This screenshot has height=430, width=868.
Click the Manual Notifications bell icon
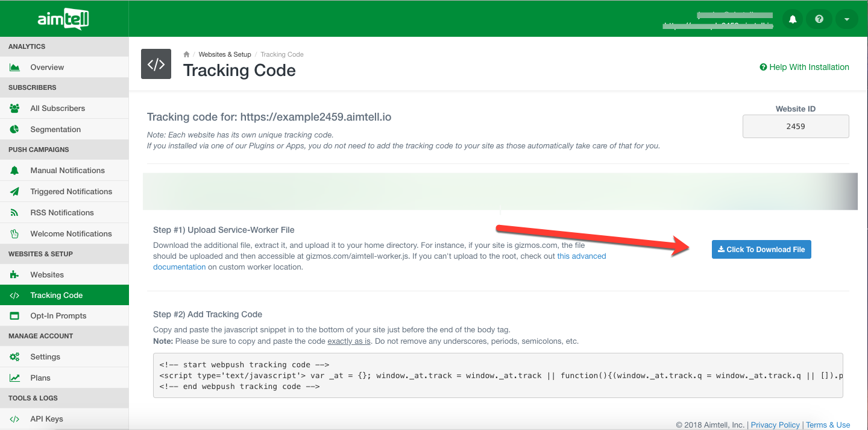(x=15, y=171)
